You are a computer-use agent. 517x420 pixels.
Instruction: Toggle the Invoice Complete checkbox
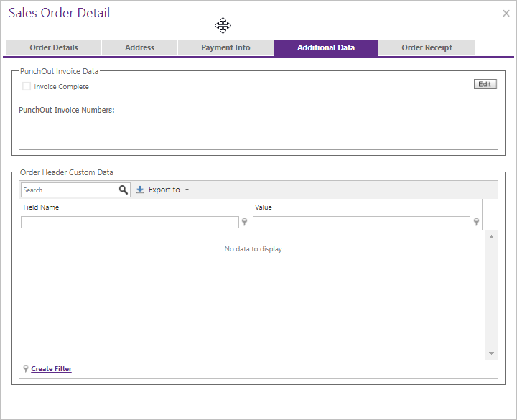click(27, 87)
